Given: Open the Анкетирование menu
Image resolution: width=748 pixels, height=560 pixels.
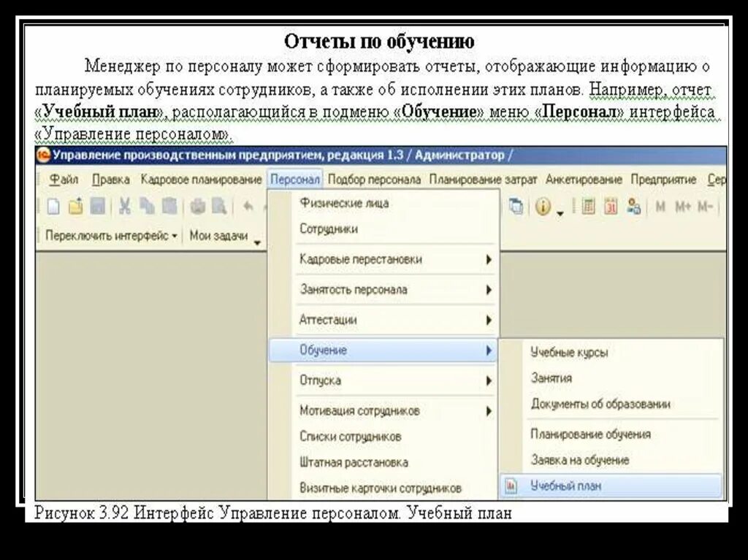Looking at the screenshot, I should [584, 180].
